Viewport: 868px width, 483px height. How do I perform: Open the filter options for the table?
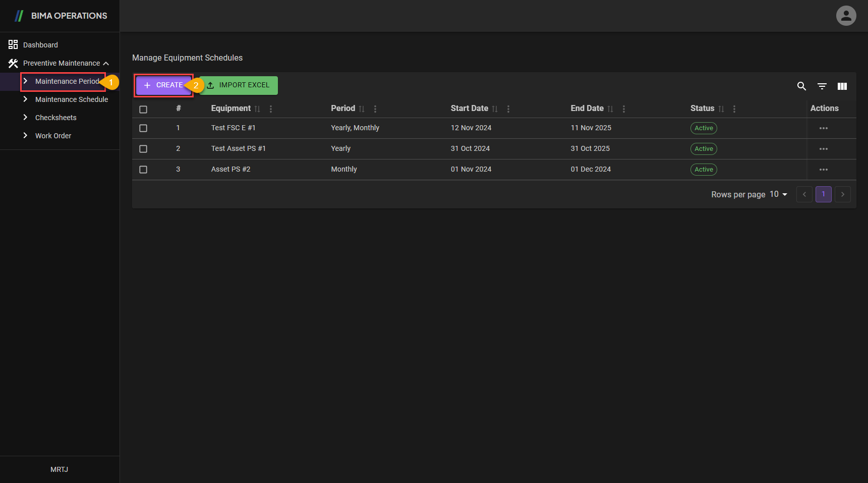coord(822,86)
